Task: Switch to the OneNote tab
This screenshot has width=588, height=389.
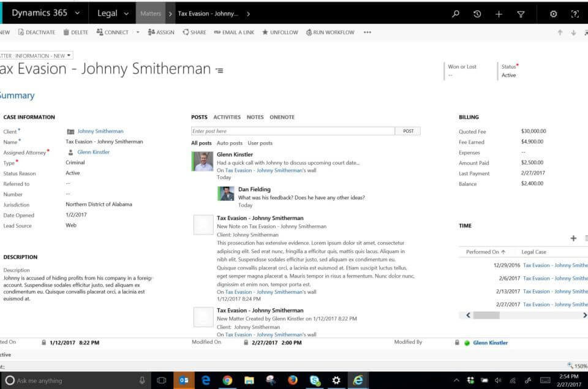Action: pyautogui.click(x=282, y=117)
